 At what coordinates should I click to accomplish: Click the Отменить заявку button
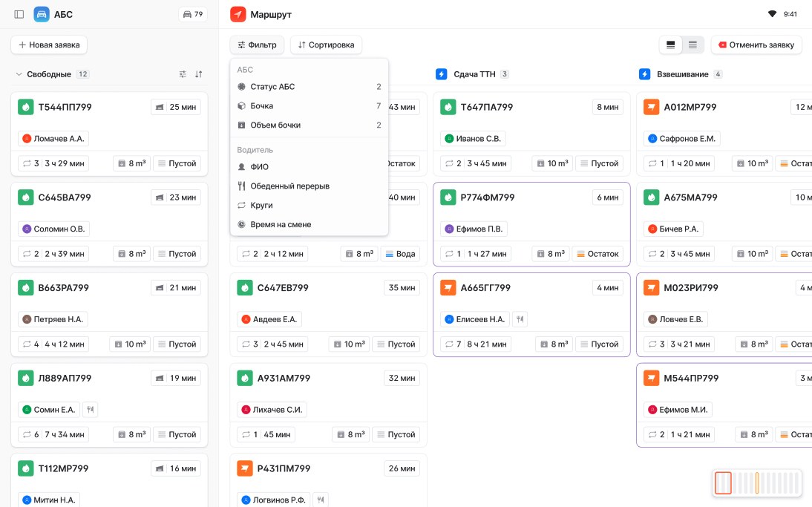coord(756,45)
